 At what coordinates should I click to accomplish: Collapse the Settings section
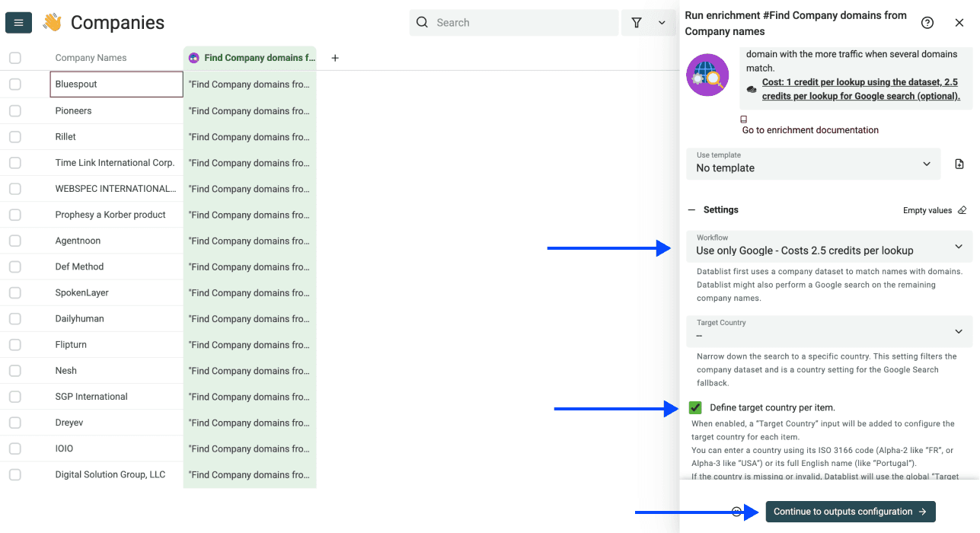point(691,209)
